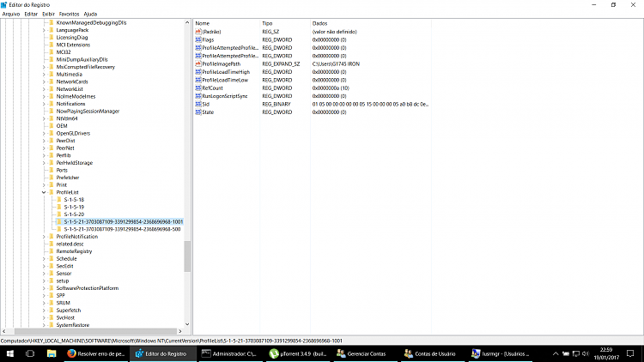Image resolution: width=644 pixels, height=362 pixels.
Task: Click the RefCount value 0x0000000a (10)
Action: tap(331, 88)
